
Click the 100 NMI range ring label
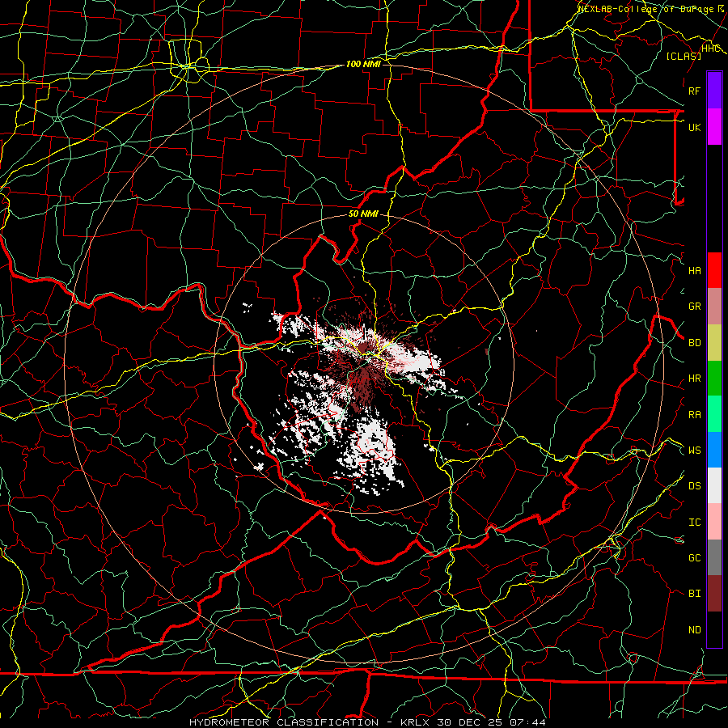coord(363,64)
